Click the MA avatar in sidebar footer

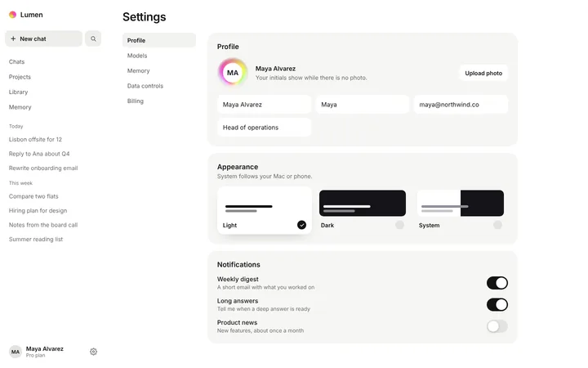coord(16,352)
